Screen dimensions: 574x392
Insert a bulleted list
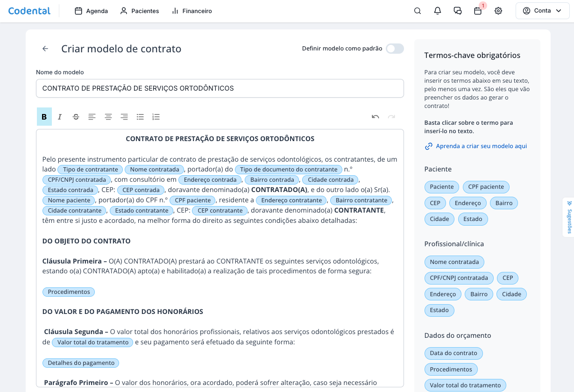coord(140,117)
